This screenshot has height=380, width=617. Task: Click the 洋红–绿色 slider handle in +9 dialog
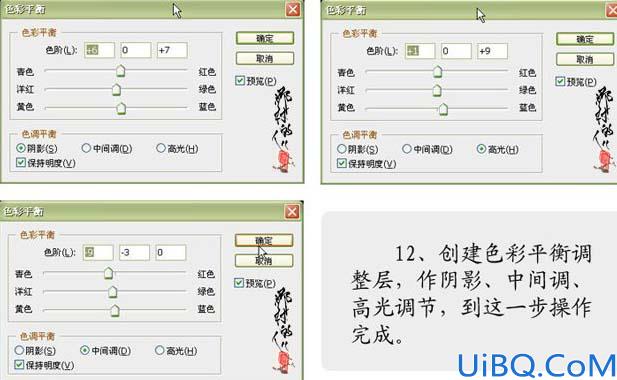437,90
